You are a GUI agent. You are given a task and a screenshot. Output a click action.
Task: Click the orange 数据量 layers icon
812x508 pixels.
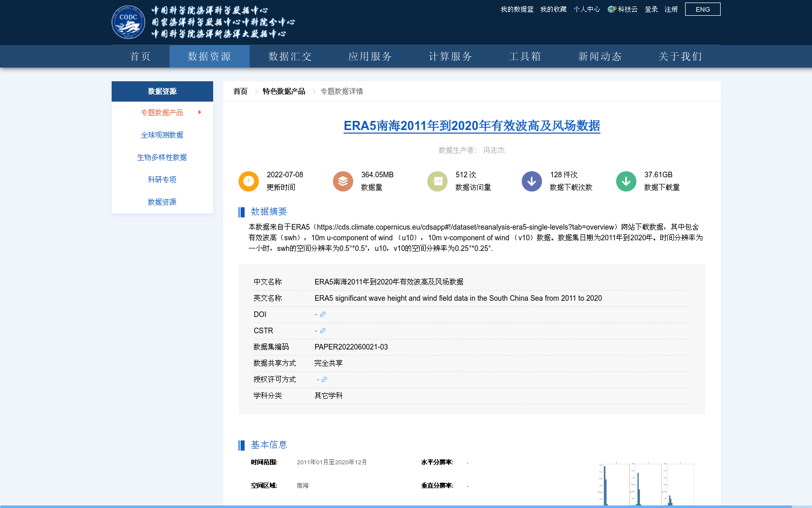(343, 181)
